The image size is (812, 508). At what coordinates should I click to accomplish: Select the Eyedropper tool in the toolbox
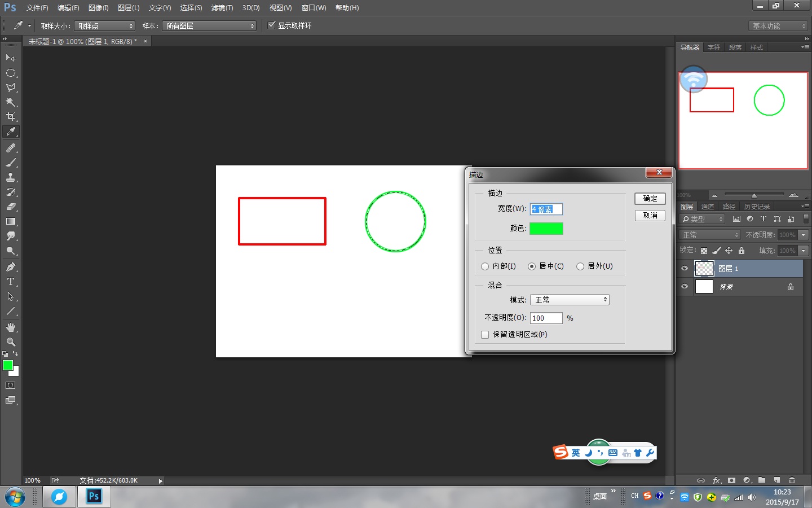[11, 132]
